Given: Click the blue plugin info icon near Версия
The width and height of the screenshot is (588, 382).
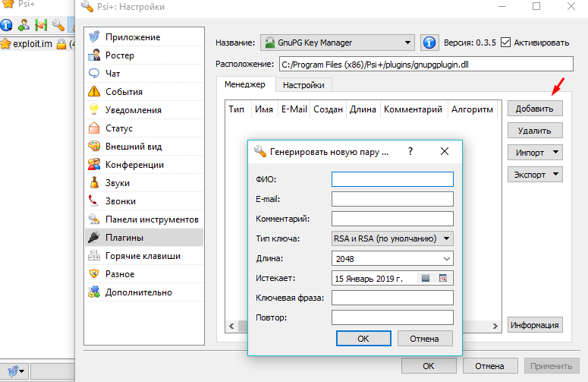Looking at the screenshot, I should coord(429,43).
